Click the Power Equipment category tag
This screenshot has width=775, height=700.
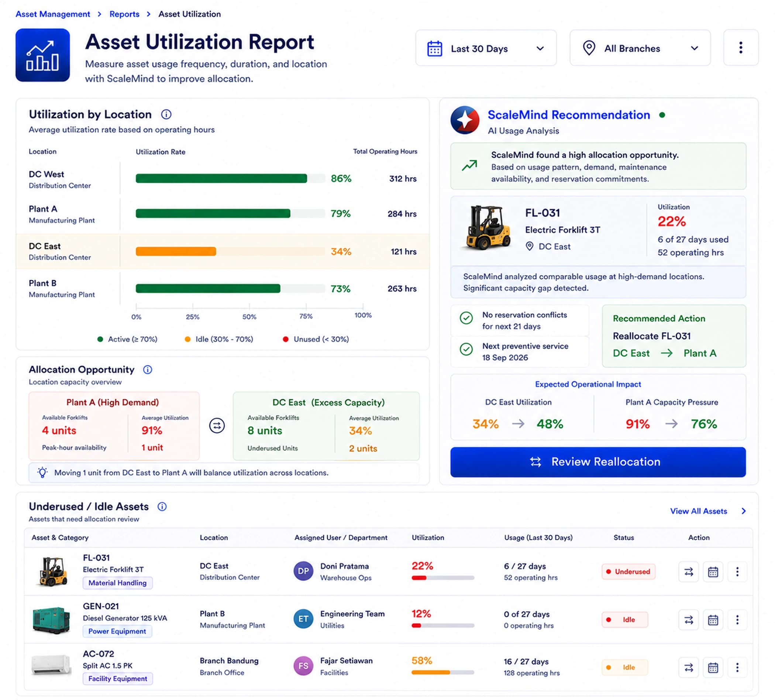(x=117, y=632)
